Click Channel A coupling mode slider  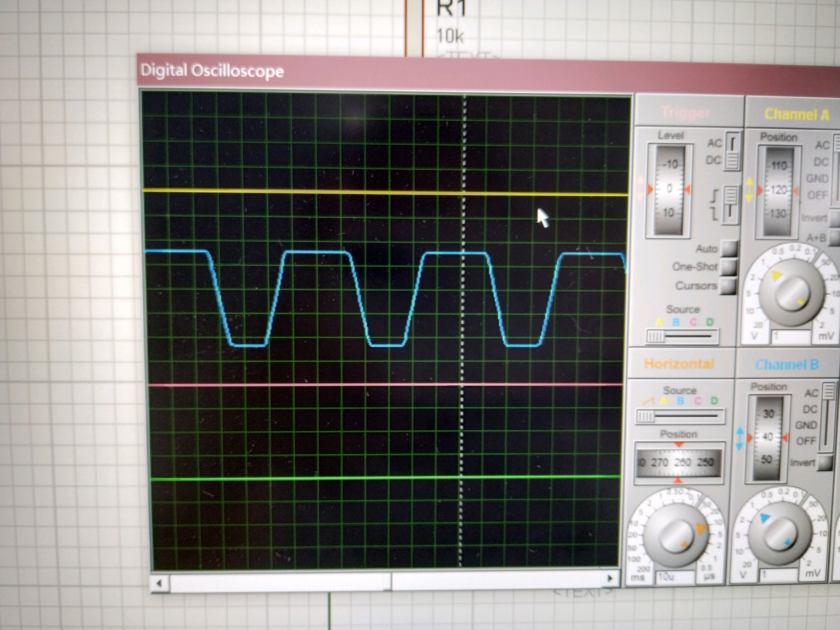click(836, 171)
